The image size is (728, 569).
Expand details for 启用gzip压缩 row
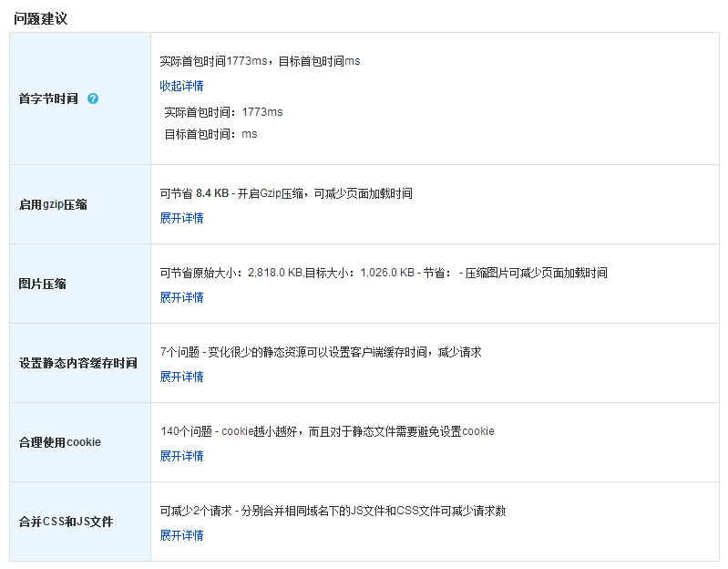[181, 218]
